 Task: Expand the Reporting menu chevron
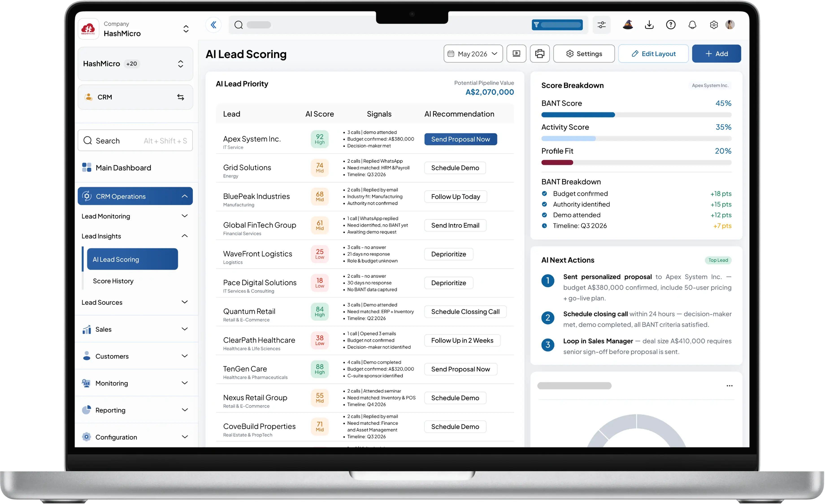(185, 410)
